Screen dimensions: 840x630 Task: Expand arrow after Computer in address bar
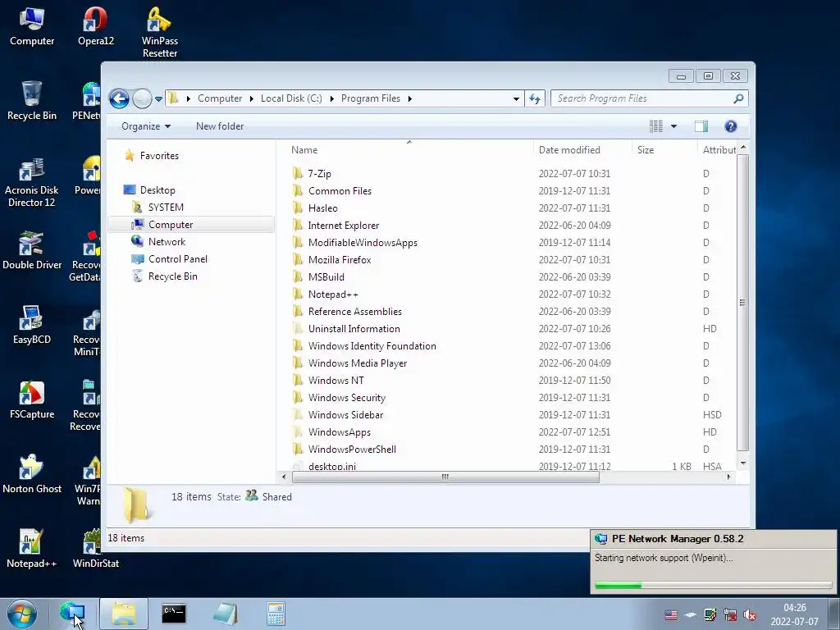(x=251, y=98)
